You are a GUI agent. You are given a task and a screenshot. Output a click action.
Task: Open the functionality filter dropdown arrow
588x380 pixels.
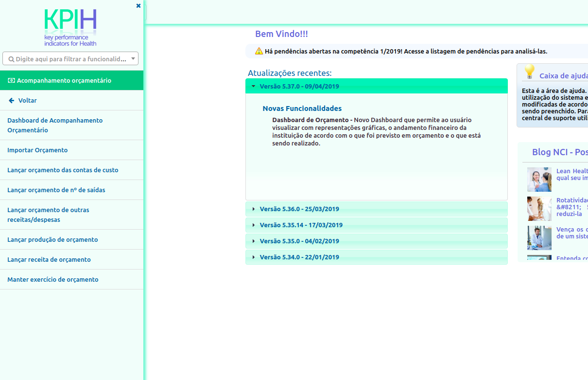point(133,58)
